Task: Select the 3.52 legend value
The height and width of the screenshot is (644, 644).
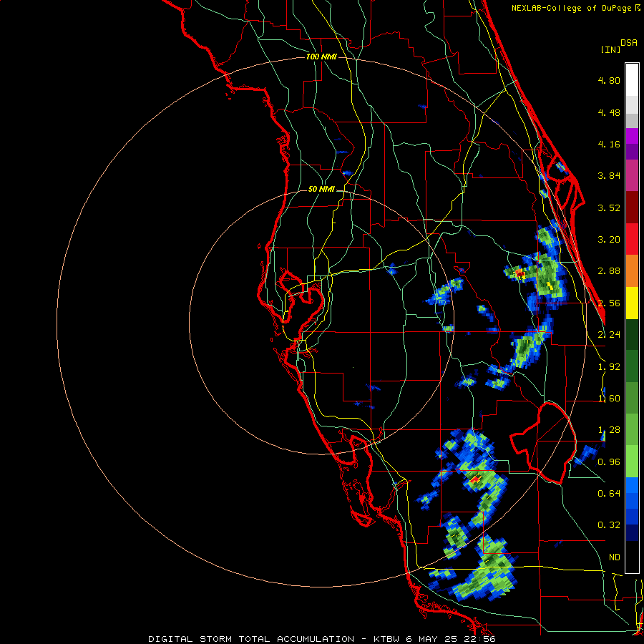Action: pos(609,208)
